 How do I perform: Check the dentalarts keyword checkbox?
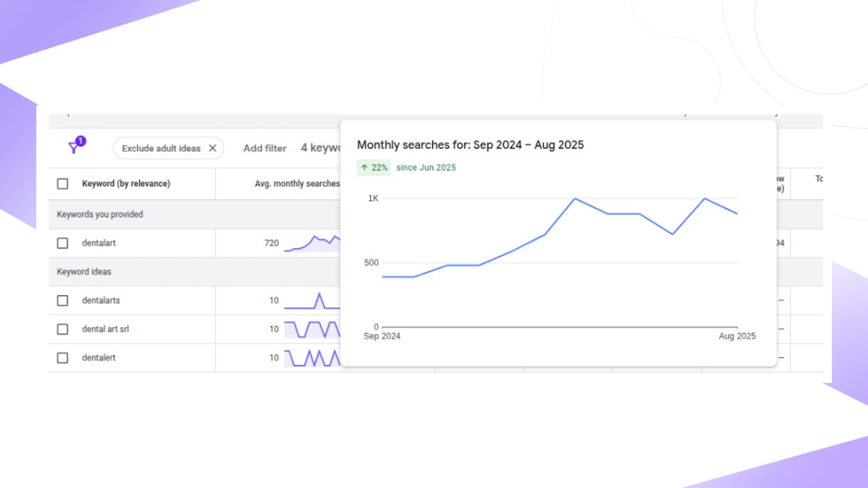[x=63, y=300]
